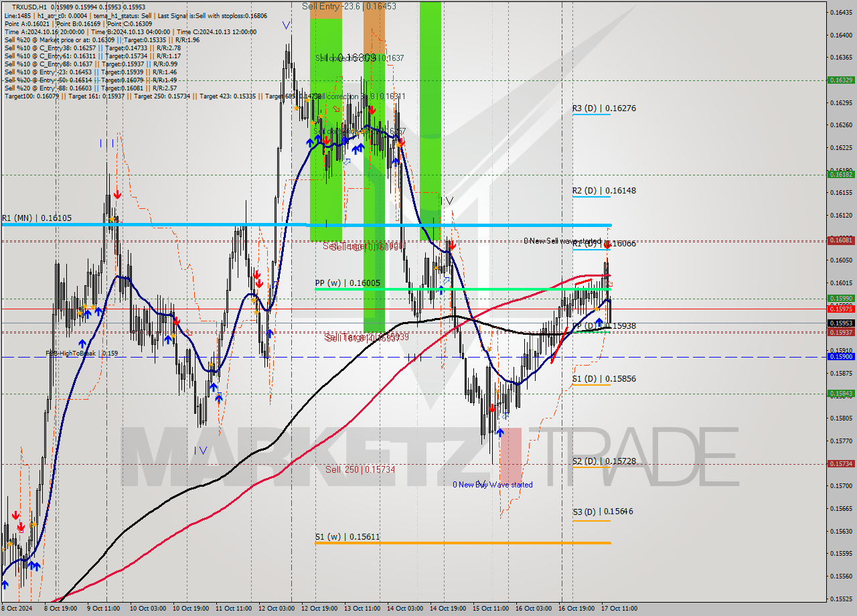Click the 14 Oct 19:00 time label
The width and height of the screenshot is (857, 616).
click(448, 609)
